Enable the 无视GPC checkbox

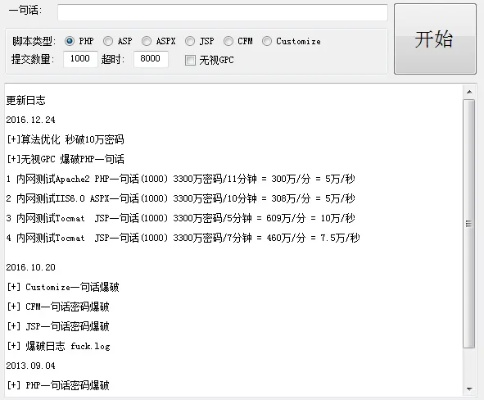coord(190,60)
